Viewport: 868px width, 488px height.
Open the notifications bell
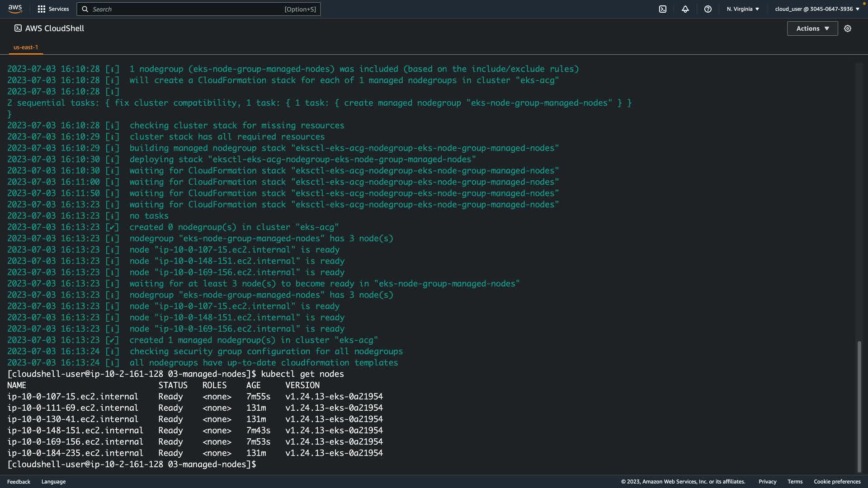pos(685,9)
